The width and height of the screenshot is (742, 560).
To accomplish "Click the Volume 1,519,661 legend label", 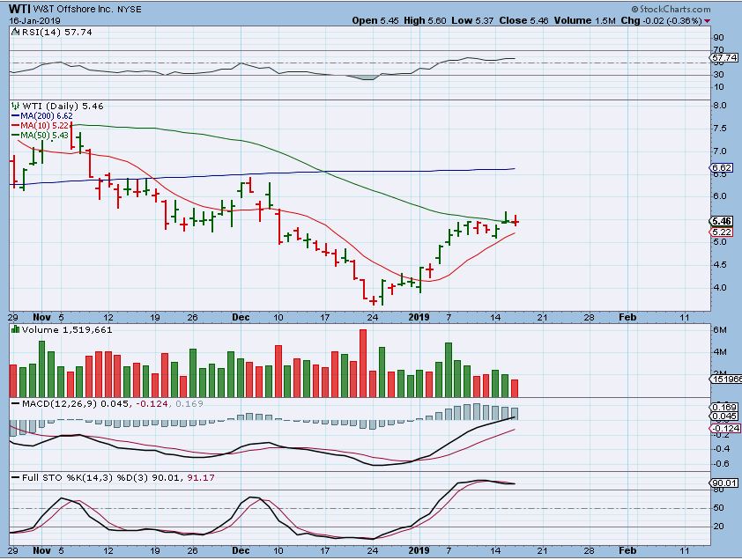I will click(x=67, y=329).
